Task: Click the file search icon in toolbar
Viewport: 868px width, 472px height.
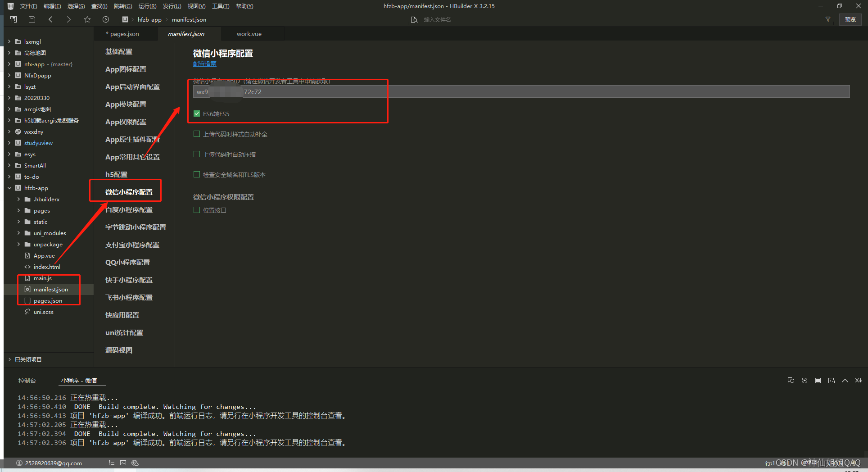Action: (x=414, y=19)
